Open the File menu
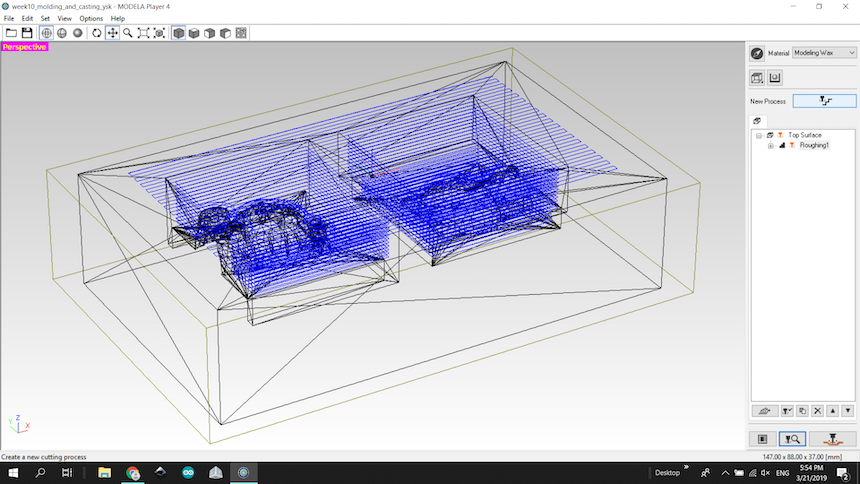 9,19
